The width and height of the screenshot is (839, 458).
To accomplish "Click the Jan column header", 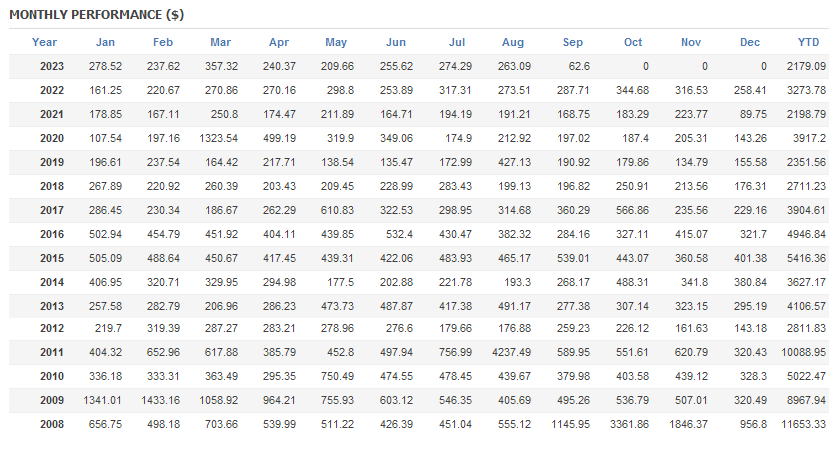I will tap(105, 42).
